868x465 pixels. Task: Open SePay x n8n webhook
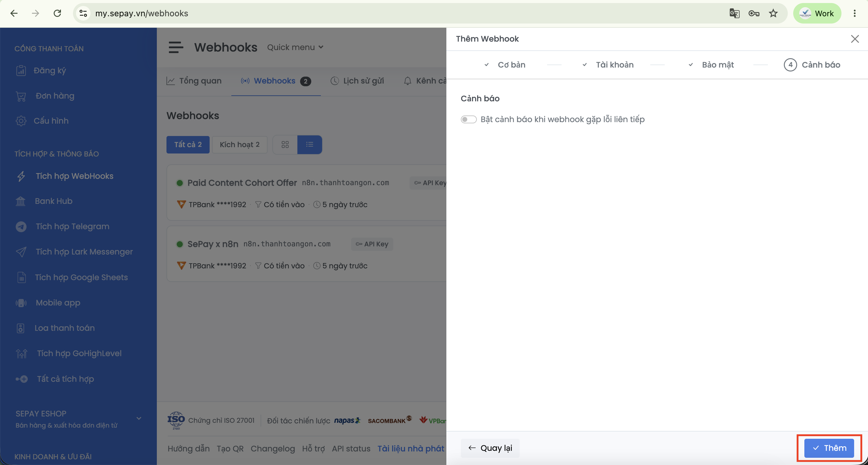click(213, 244)
